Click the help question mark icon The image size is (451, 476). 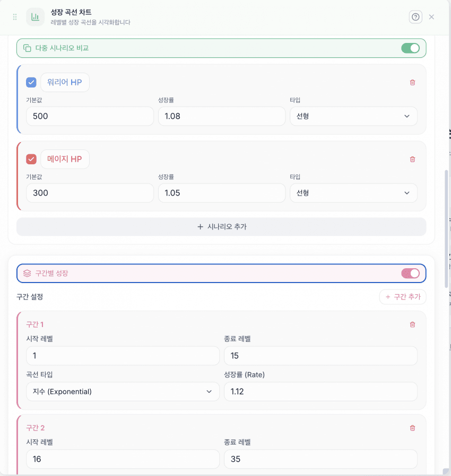pyautogui.click(x=415, y=17)
